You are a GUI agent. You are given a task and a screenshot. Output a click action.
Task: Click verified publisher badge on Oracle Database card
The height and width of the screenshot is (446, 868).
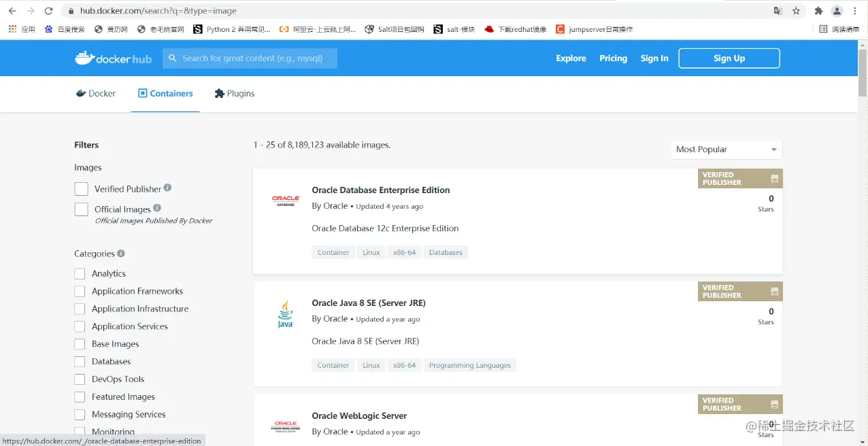(740, 178)
